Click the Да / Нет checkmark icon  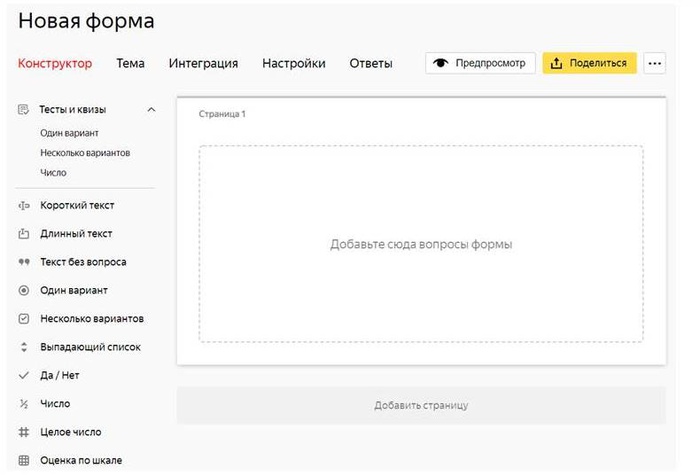tap(23, 375)
